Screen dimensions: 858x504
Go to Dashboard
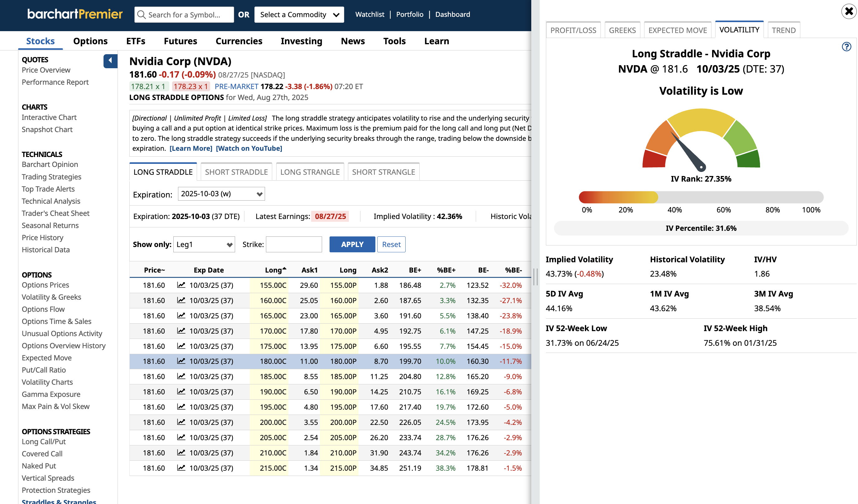tap(452, 14)
